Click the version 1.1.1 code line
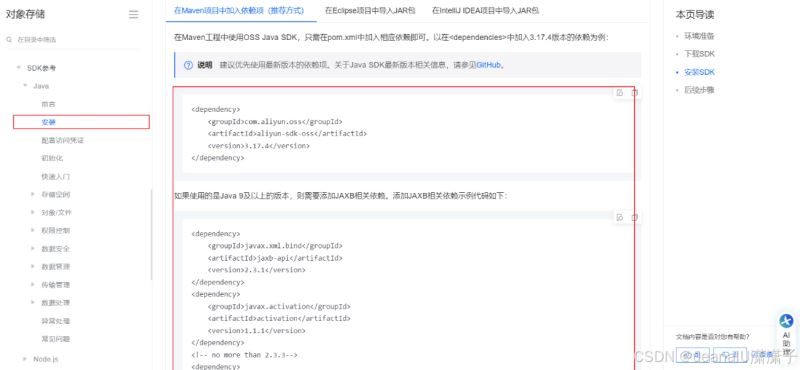Screen dimensions: 800x370 pos(257,331)
